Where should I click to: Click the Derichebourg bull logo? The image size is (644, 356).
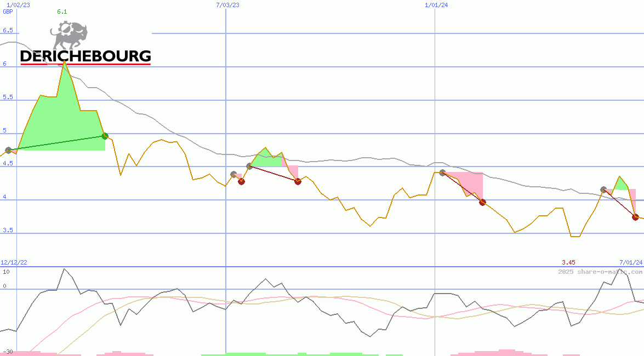pyautogui.click(x=69, y=35)
